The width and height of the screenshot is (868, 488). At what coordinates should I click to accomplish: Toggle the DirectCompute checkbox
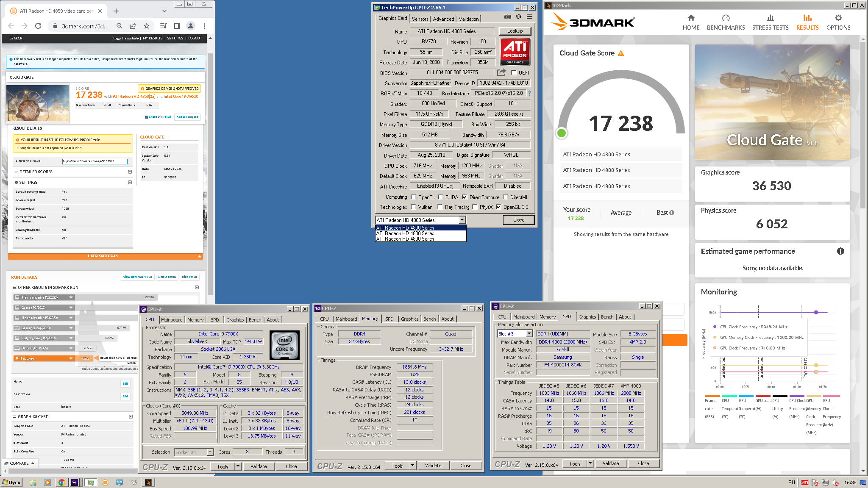click(x=465, y=197)
